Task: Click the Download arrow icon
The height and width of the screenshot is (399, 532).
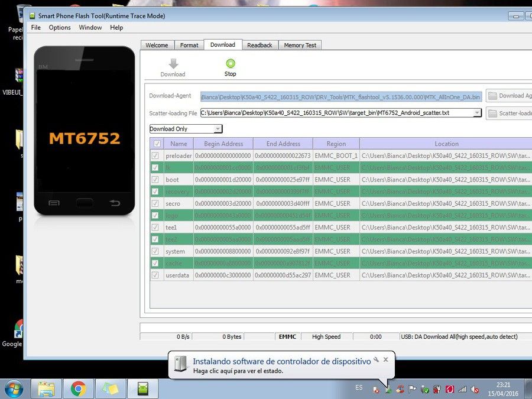Action: point(173,63)
